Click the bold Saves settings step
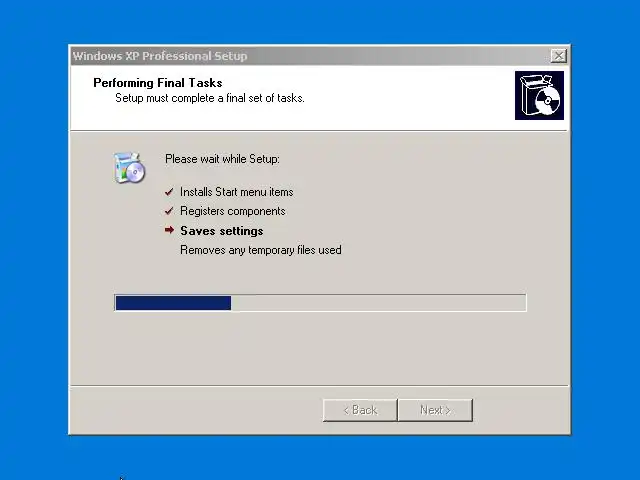The image size is (640, 480). point(222,231)
